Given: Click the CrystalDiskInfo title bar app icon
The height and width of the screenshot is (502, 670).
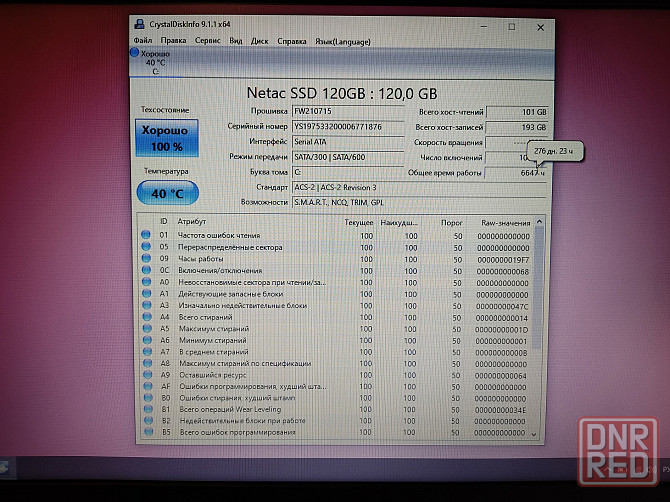Looking at the screenshot, I should pyautogui.click(x=139, y=24).
